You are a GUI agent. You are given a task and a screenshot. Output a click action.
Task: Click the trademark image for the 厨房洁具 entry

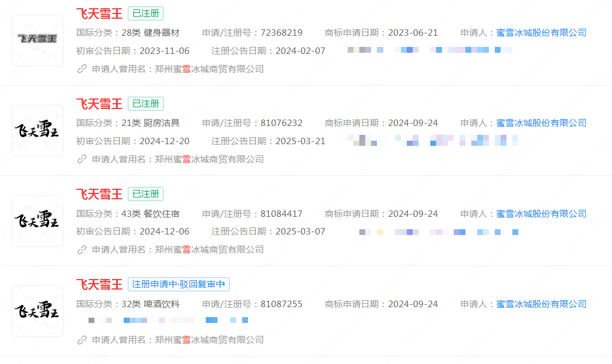click(37, 131)
